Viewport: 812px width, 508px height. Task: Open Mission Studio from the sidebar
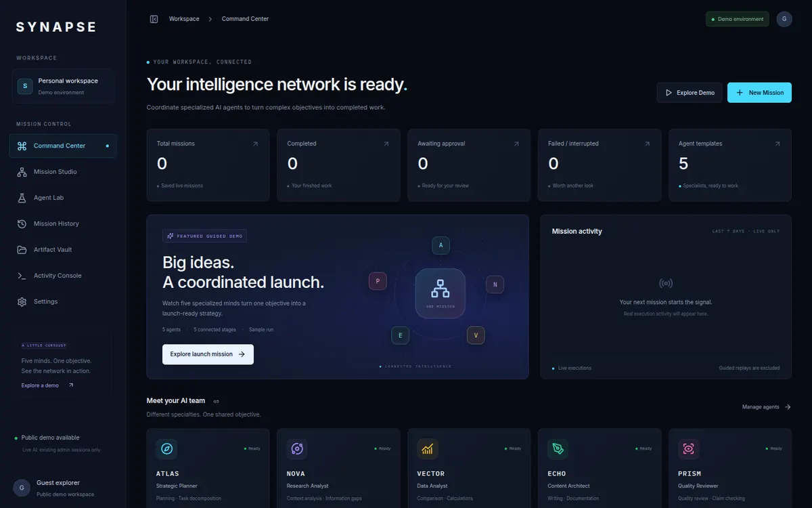(63, 172)
